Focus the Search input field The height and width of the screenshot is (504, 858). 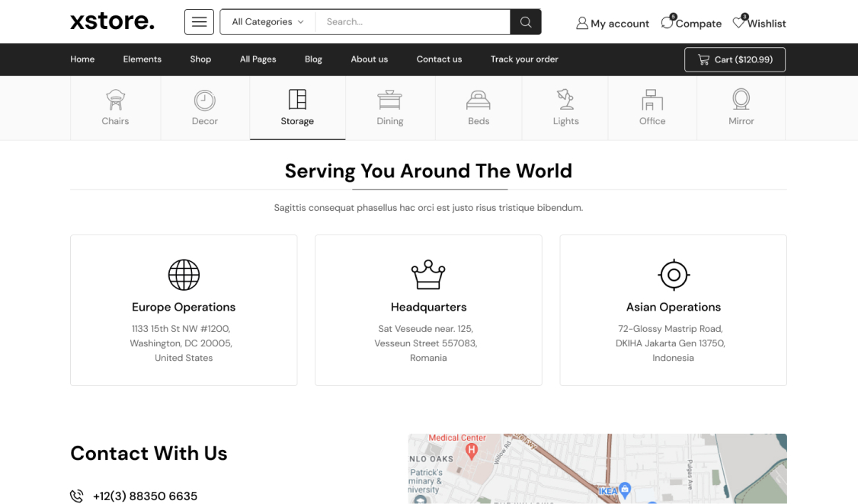(x=412, y=22)
